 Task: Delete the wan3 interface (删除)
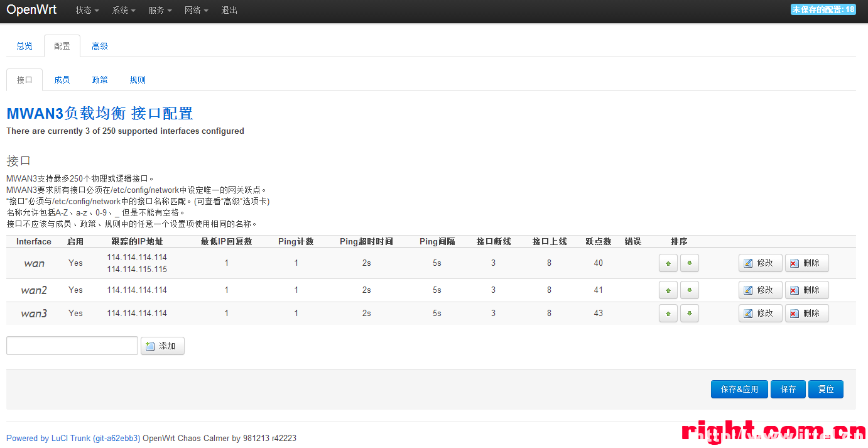tap(806, 313)
